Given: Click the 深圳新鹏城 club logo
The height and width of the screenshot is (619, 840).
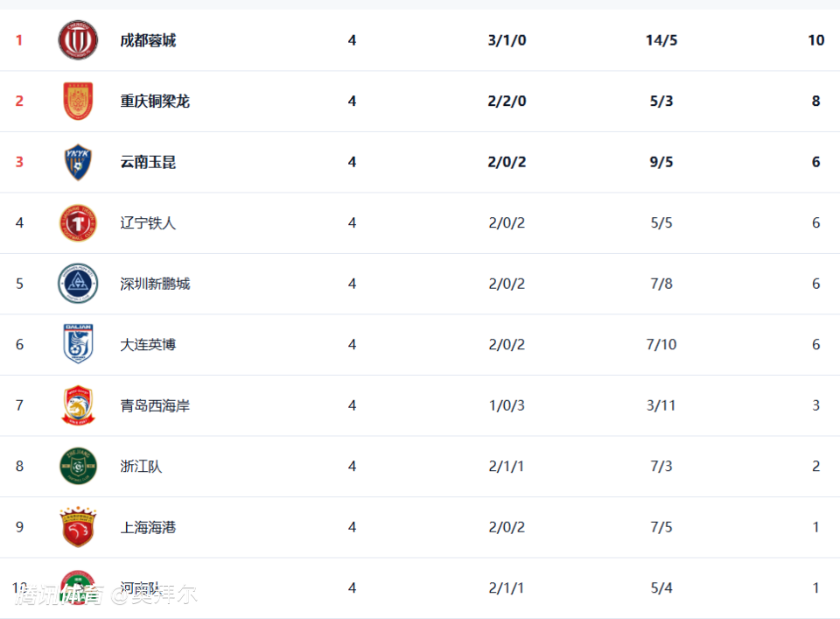Looking at the screenshot, I should (78, 284).
